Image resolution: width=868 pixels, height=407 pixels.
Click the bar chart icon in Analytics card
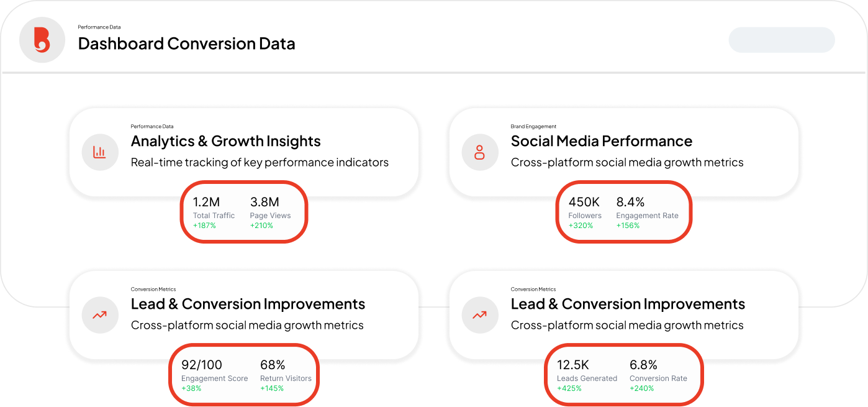pyautogui.click(x=99, y=152)
